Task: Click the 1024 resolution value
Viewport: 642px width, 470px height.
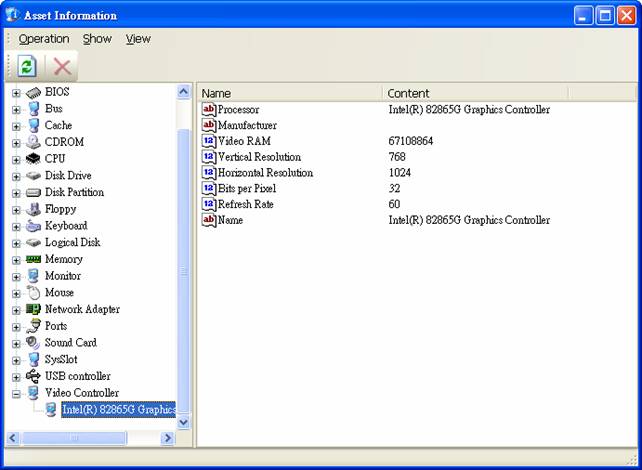Action: click(x=400, y=173)
